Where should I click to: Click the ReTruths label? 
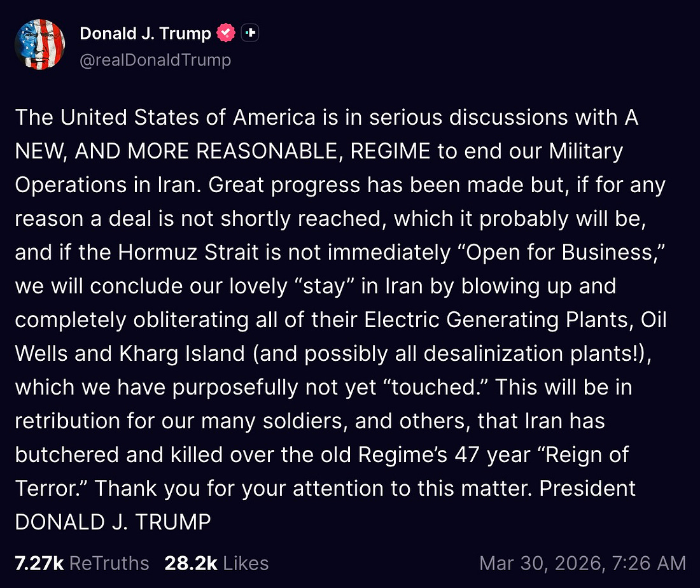point(109,563)
